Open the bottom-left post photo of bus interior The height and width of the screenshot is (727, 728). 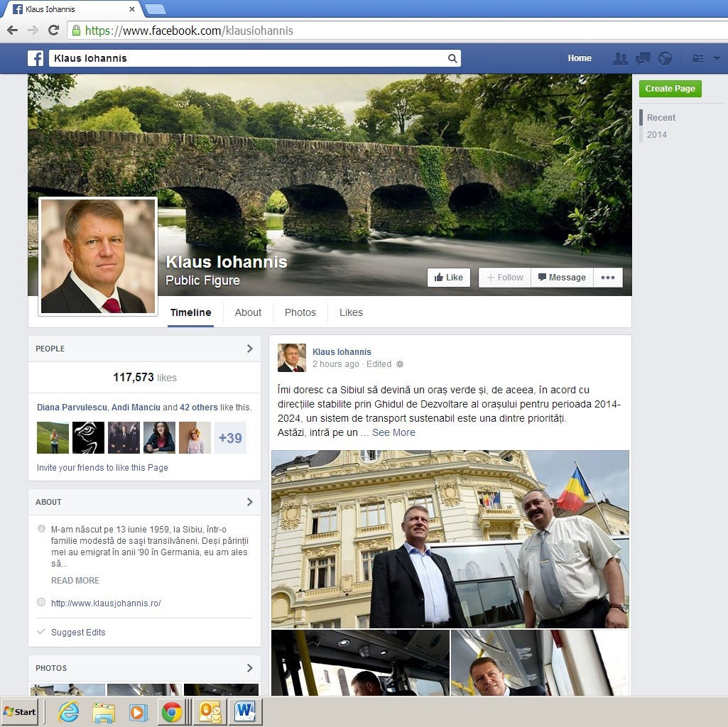click(x=360, y=663)
